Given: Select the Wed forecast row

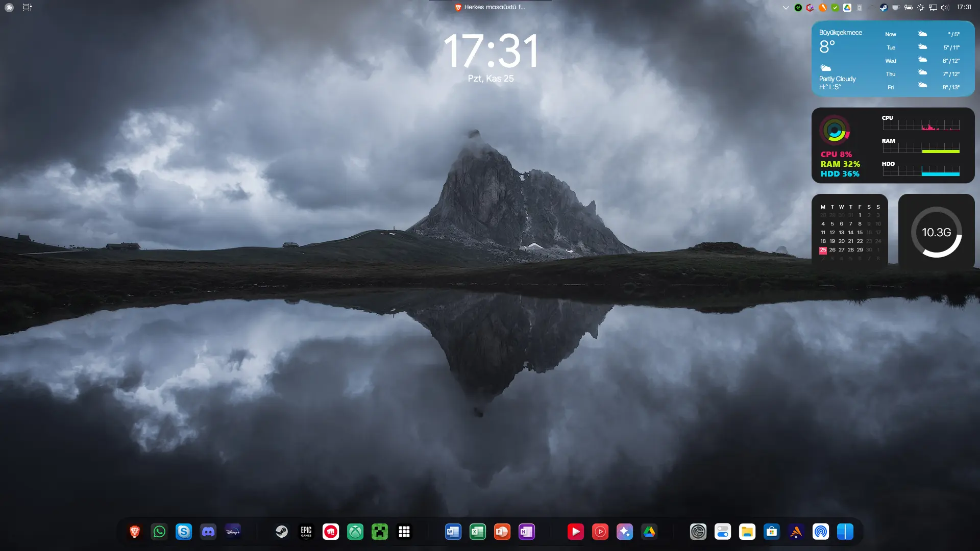Looking at the screenshot, I should point(922,61).
